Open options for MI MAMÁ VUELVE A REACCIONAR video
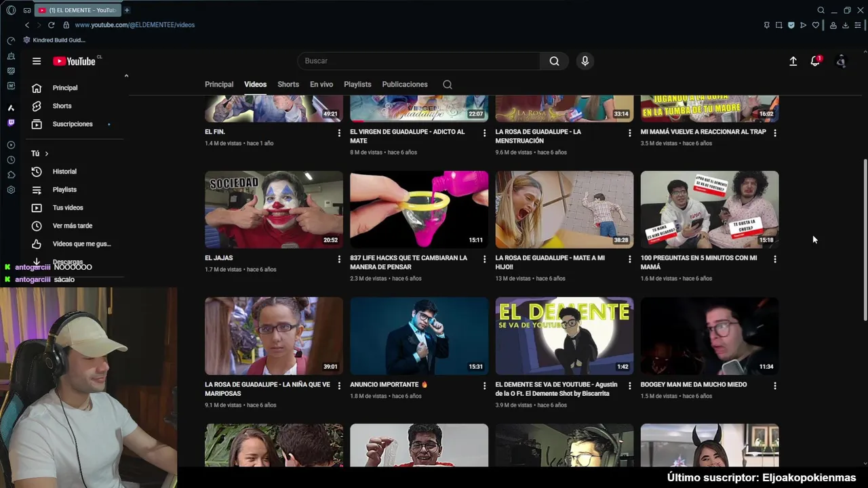868x488 pixels. point(774,133)
